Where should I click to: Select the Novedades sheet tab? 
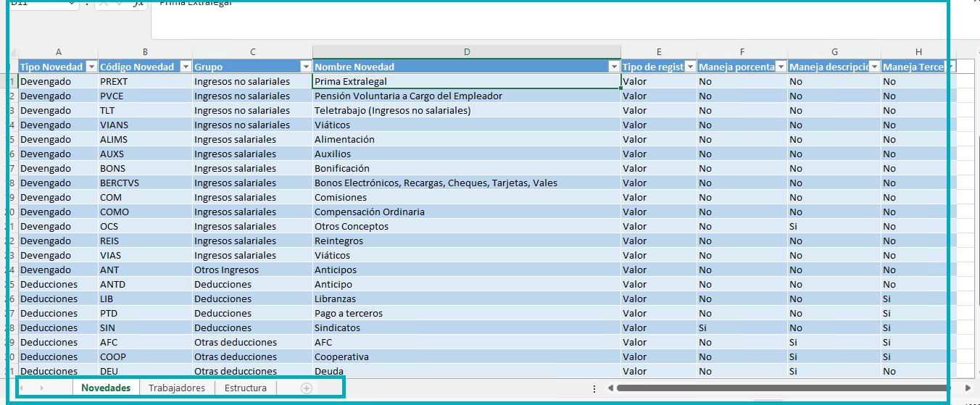click(x=106, y=388)
